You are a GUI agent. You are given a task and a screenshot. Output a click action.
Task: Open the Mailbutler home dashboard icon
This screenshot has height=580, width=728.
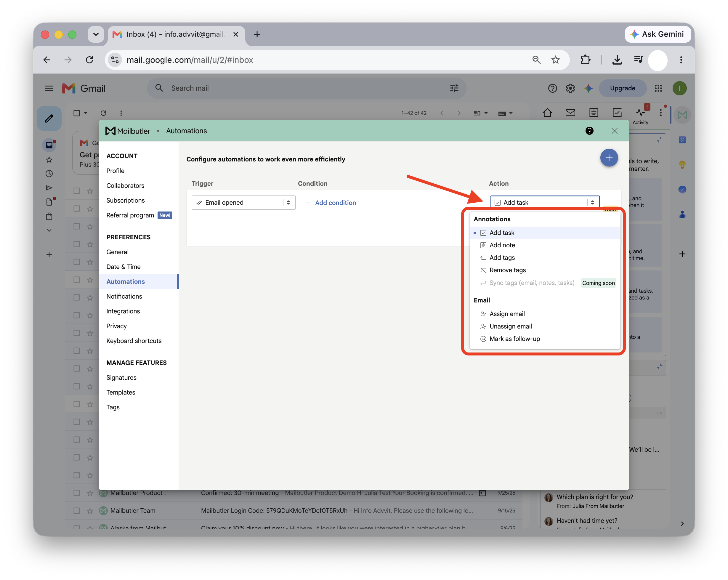[547, 113]
